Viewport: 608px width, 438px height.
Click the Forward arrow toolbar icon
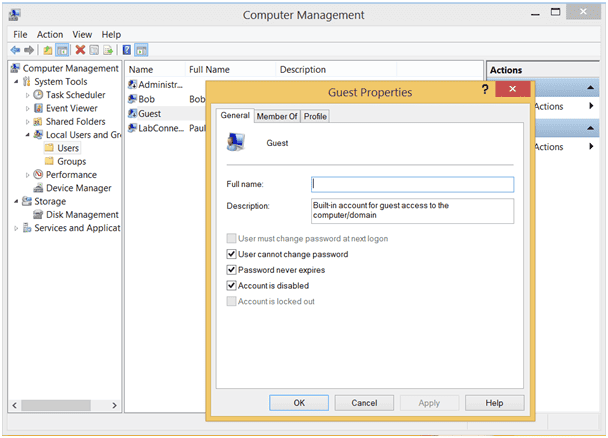coord(29,50)
